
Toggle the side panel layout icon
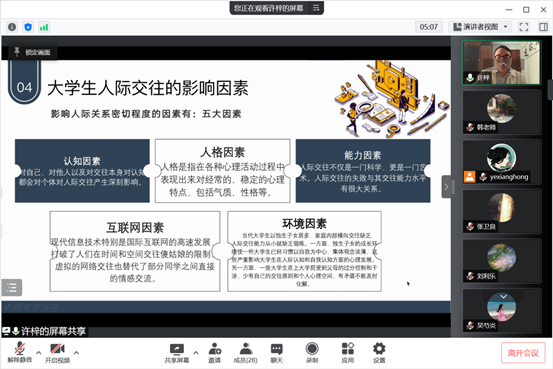pyautogui.click(x=543, y=27)
